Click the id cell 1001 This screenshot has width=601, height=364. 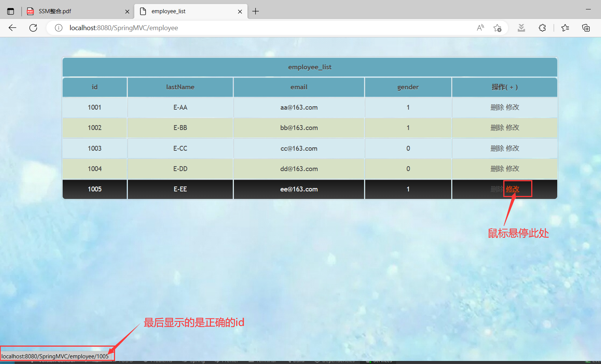[x=94, y=107]
